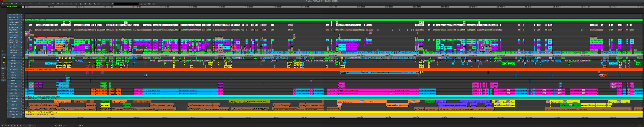Screen dimensions: 644x127
Task: Select the cyan FXFOL_STEM clip on A14
Action: [334, 96]
